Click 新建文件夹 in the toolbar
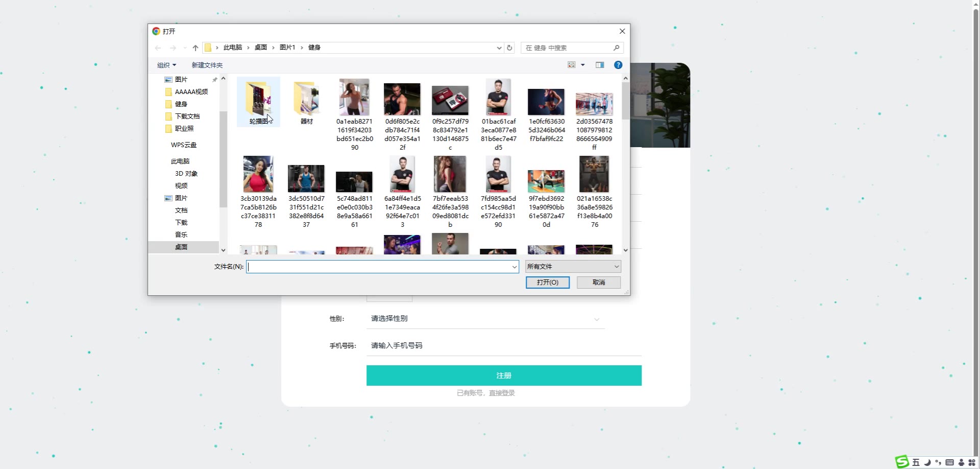This screenshot has height=469, width=980. 207,65
